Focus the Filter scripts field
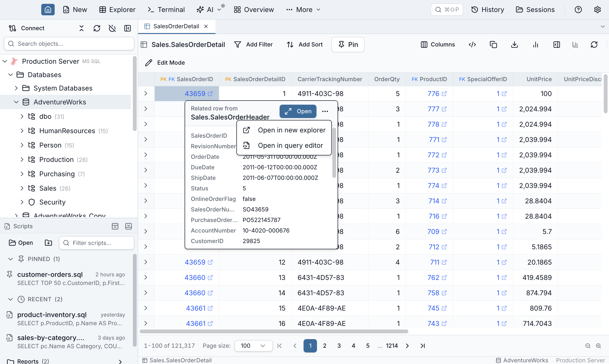Viewport: 609px width, 364px height. tap(97, 243)
